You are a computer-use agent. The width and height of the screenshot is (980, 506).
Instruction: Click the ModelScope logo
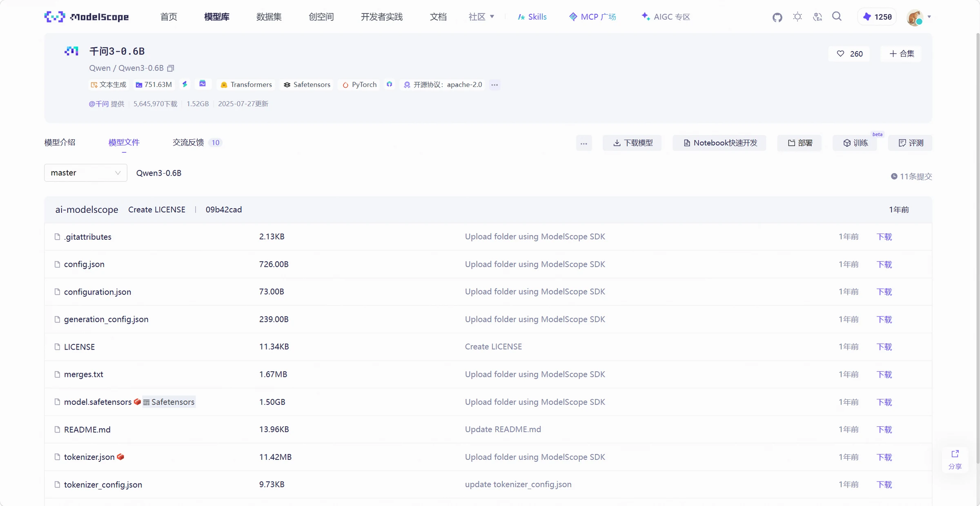[x=87, y=17]
